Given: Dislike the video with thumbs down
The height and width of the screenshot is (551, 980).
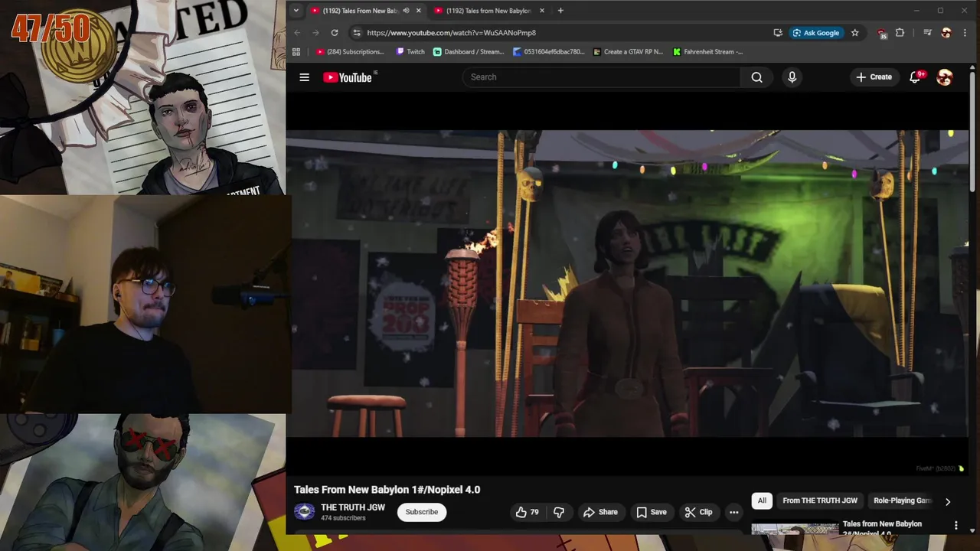Looking at the screenshot, I should (559, 512).
